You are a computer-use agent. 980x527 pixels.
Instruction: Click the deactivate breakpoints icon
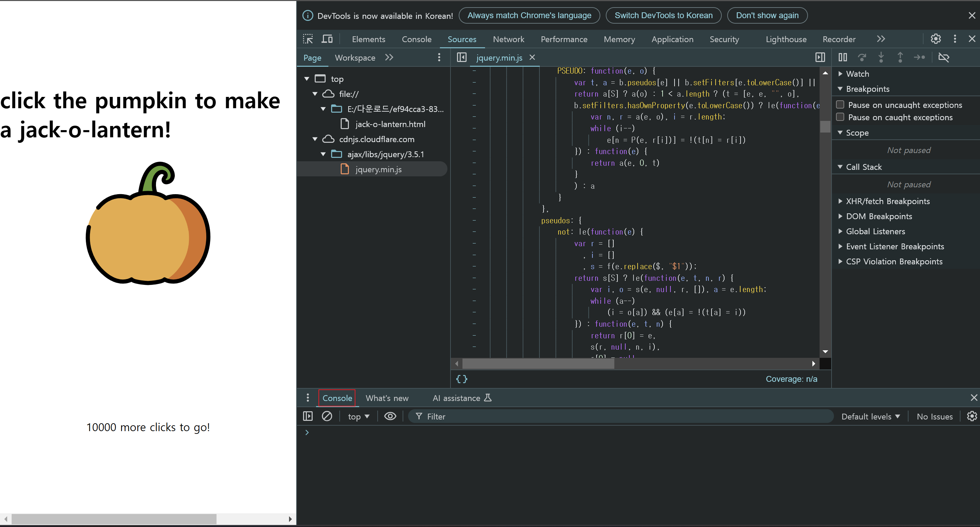click(x=943, y=58)
